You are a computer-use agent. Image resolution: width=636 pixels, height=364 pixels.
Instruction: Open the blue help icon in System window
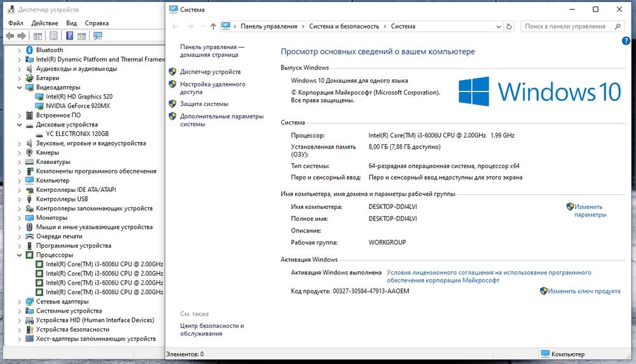tap(626, 41)
